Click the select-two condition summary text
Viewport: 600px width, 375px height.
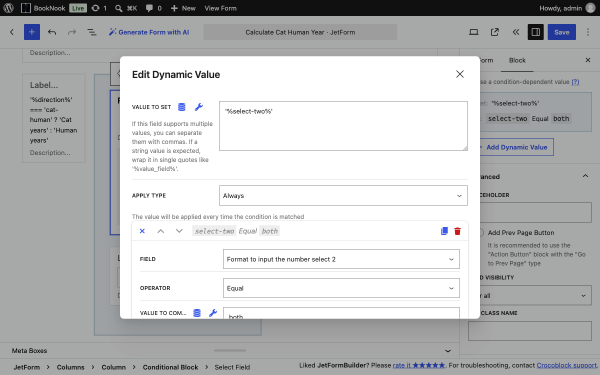click(x=236, y=231)
